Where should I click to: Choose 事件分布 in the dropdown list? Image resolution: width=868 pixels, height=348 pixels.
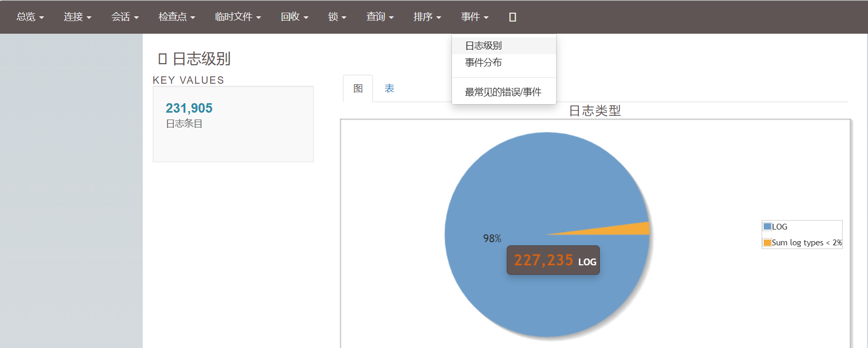pos(483,63)
